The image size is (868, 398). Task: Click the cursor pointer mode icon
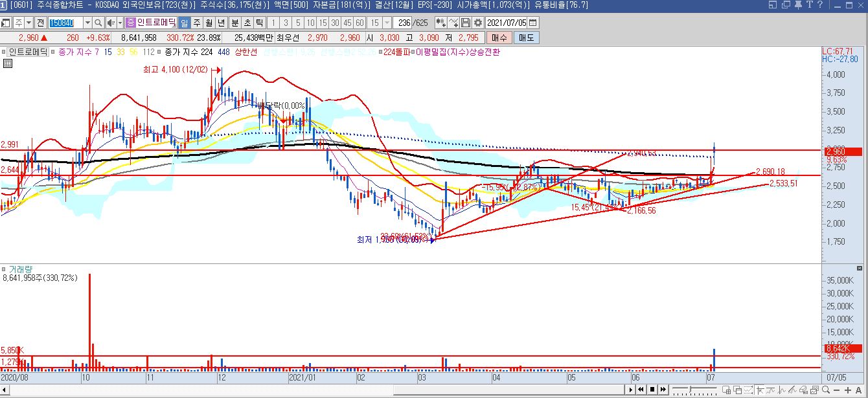click(760, 390)
